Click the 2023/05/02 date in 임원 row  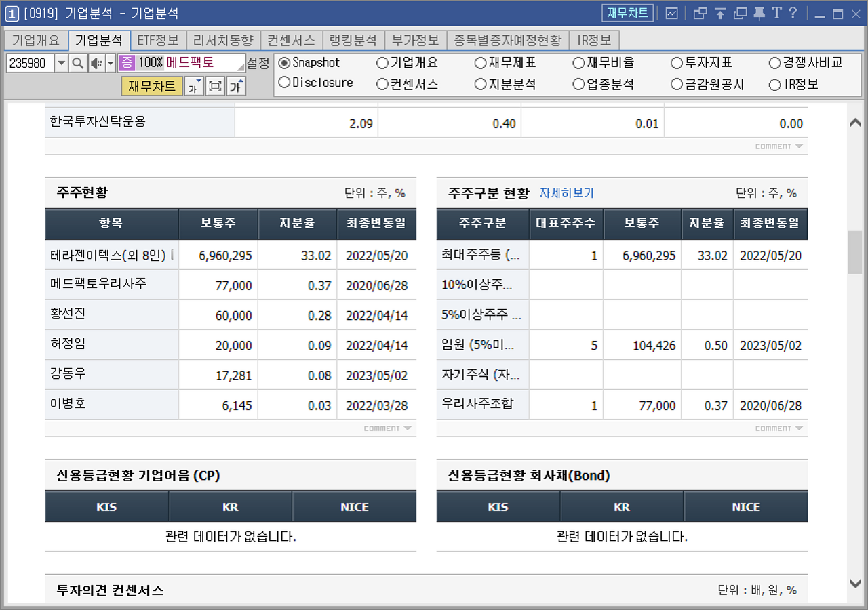[770, 346]
